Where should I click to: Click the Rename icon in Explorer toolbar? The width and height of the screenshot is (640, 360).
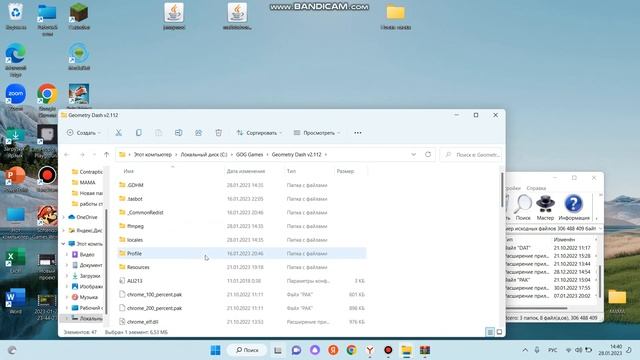pyautogui.click(x=178, y=133)
